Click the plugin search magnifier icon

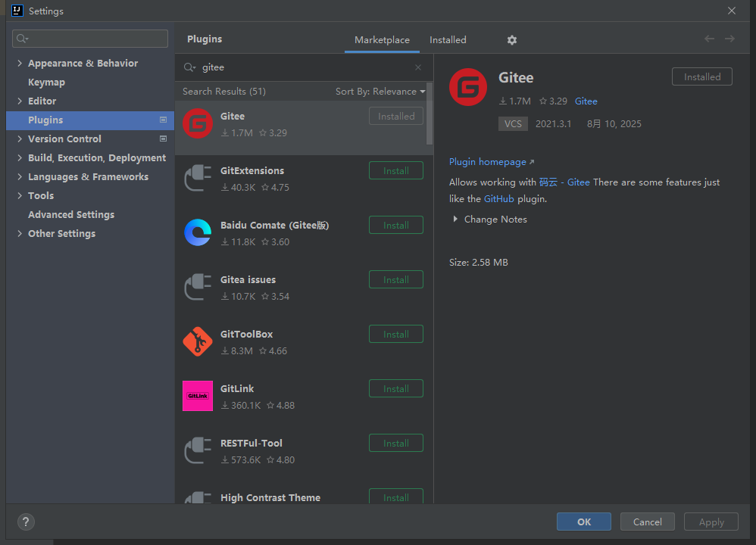(x=189, y=67)
